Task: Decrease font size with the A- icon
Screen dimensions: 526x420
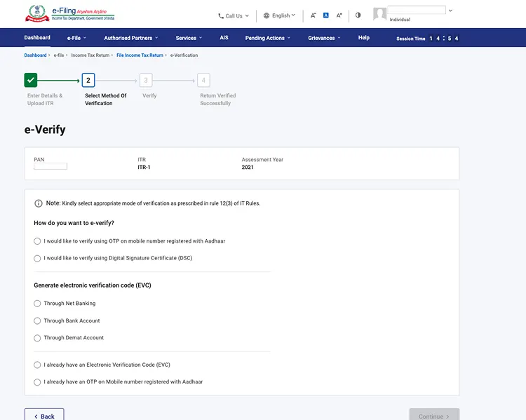Action: pos(313,15)
